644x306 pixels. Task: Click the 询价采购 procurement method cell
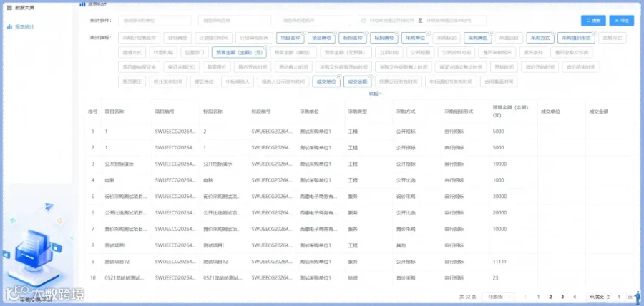click(406, 197)
